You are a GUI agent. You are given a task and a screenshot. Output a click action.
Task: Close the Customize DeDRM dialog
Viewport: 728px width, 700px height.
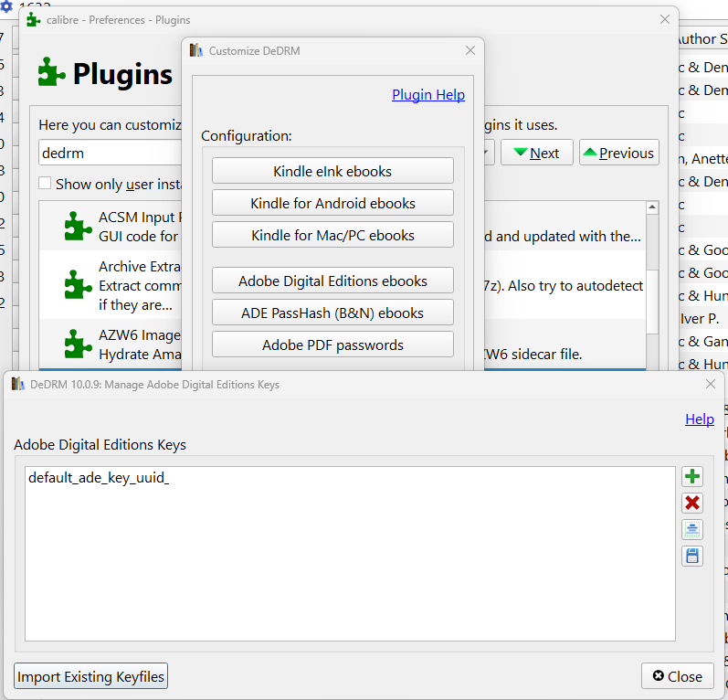click(x=470, y=50)
